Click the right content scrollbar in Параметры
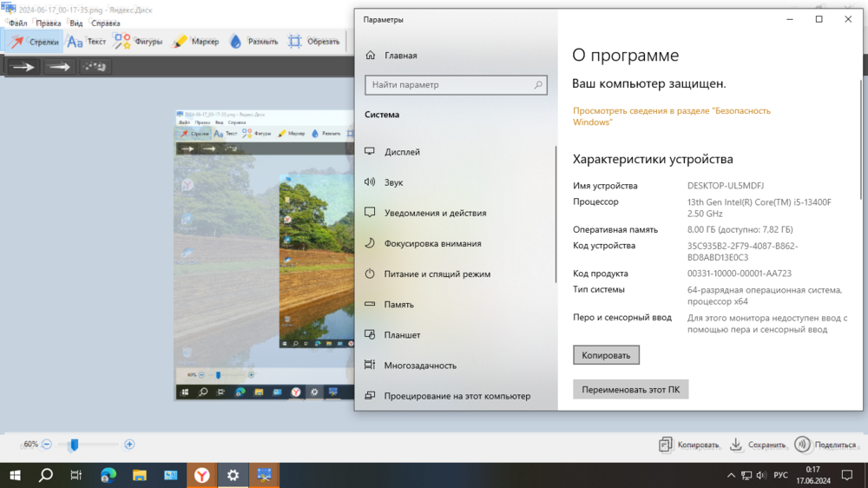Screen dimensions: 868x488 (861, 140)
